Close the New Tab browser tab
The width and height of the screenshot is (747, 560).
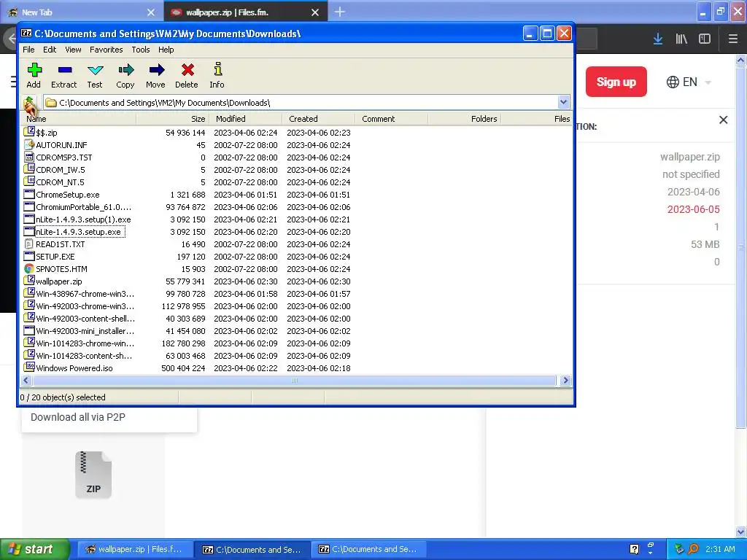pos(150,12)
